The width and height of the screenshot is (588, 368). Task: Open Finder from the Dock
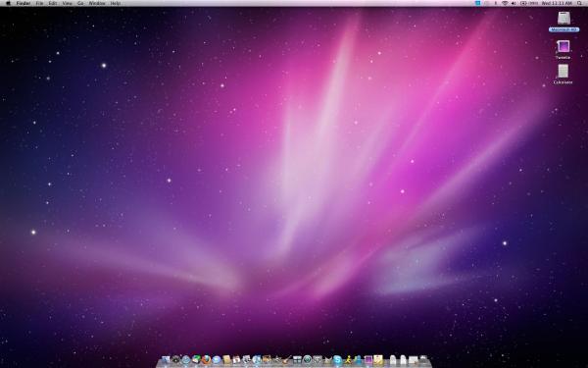click(x=166, y=360)
